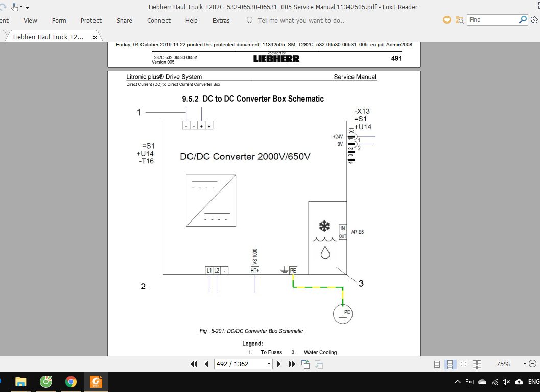Click the battery power tray icon

[469, 382]
